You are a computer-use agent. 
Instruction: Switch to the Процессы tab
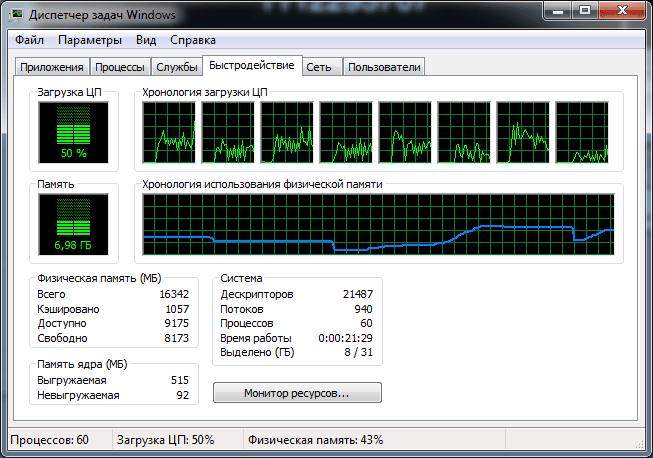(120, 67)
